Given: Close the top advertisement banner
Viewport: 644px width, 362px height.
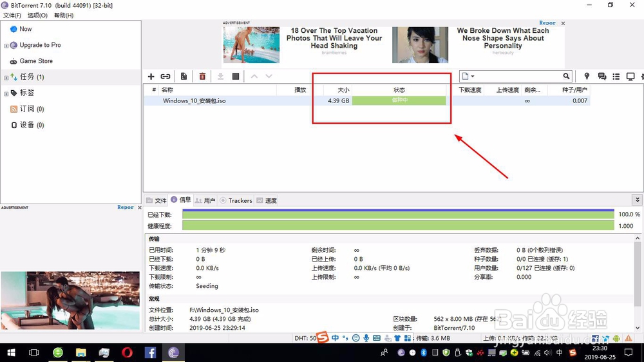Looking at the screenshot, I should click(563, 23).
